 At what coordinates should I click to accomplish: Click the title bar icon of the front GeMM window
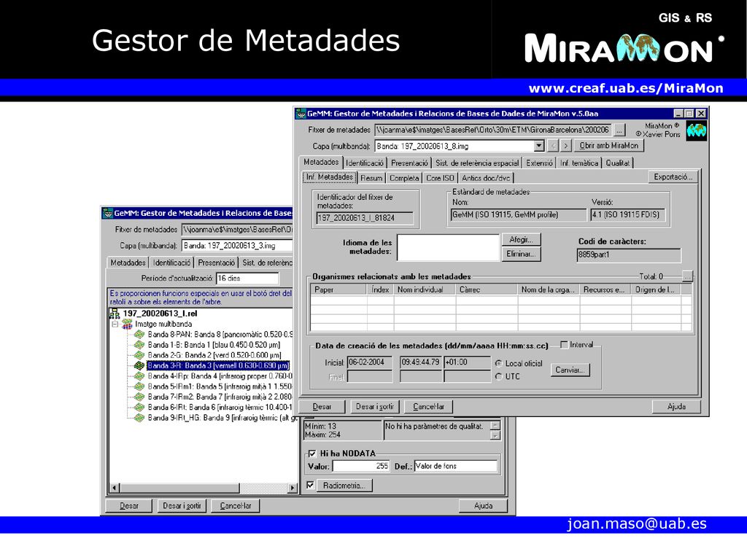tap(301, 113)
